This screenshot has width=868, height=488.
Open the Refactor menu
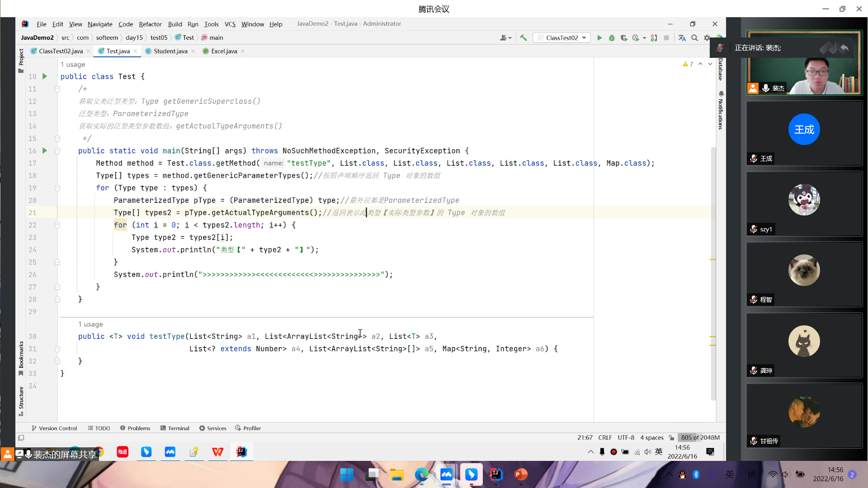[x=150, y=24]
